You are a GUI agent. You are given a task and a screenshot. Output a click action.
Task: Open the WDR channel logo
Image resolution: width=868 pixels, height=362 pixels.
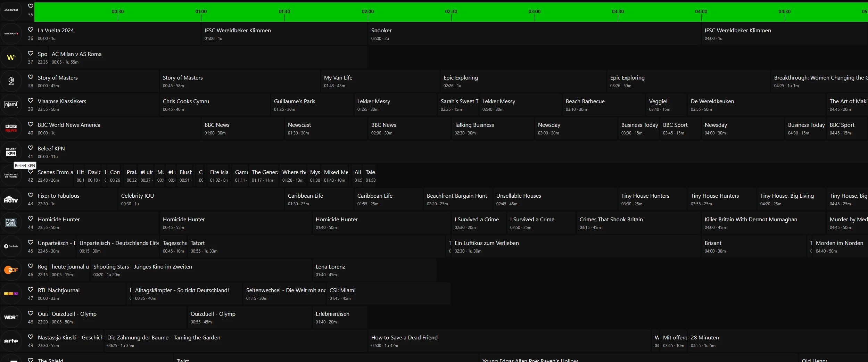[x=11, y=317]
